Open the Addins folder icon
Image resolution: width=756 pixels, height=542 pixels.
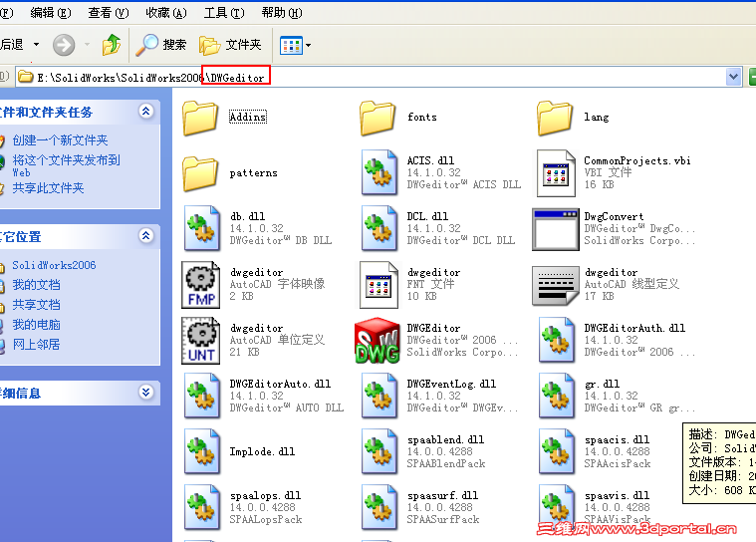pos(200,118)
